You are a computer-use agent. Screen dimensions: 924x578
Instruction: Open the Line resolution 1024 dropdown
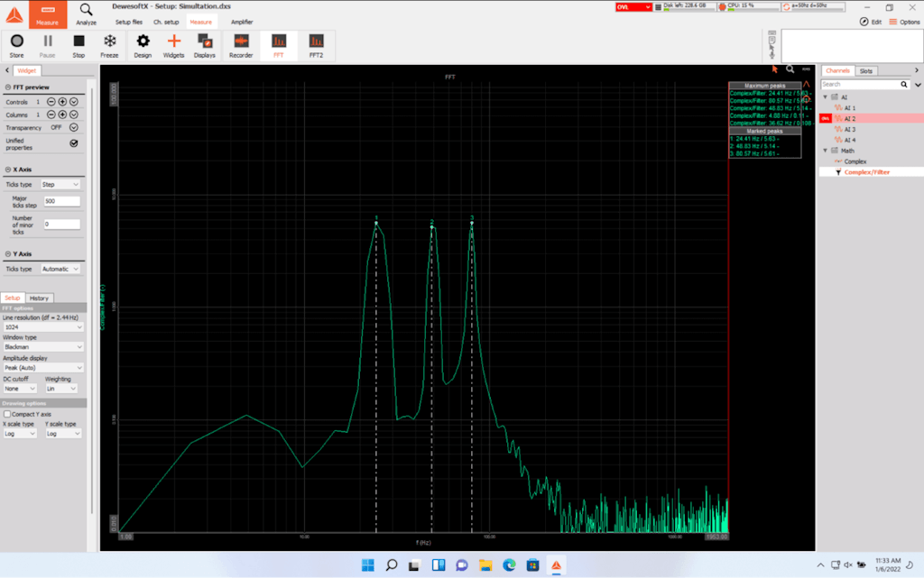[42, 327]
